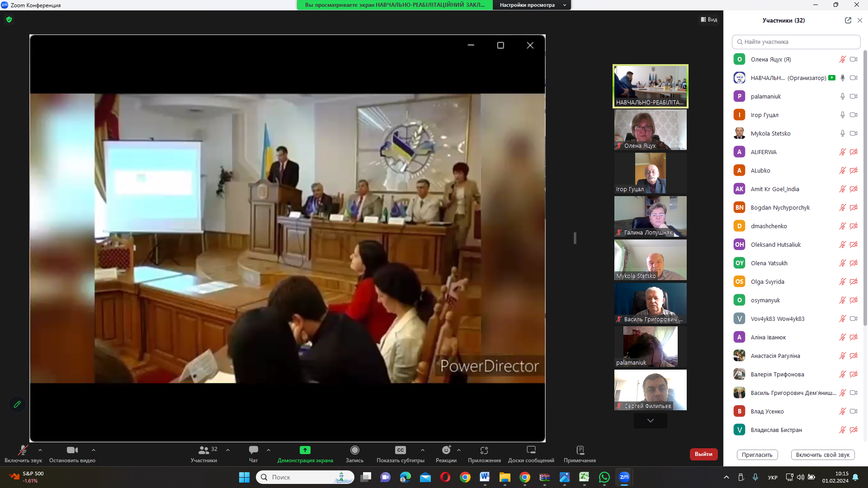Select Демонстрация экрана share screen item
868x488 pixels.
(305, 453)
